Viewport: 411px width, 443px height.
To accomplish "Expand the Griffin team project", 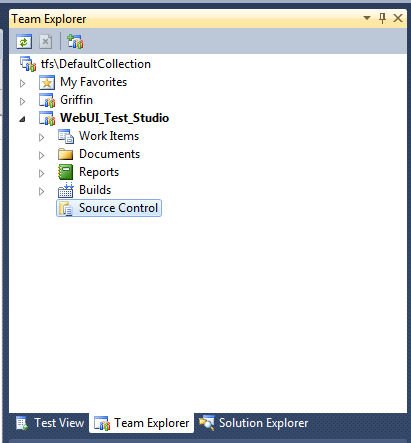I will pos(22,101).
